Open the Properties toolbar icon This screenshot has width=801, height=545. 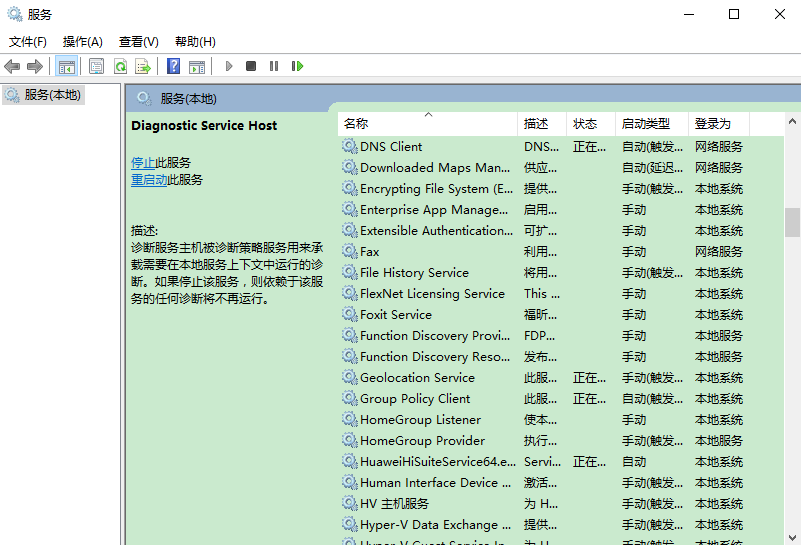pyautogui.click(x=96, y=66)
